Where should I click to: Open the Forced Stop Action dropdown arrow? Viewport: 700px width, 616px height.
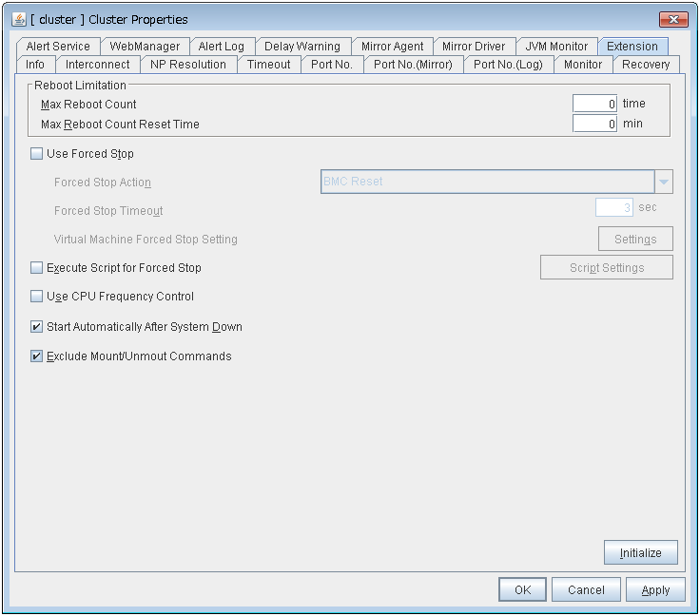(664, 182)
